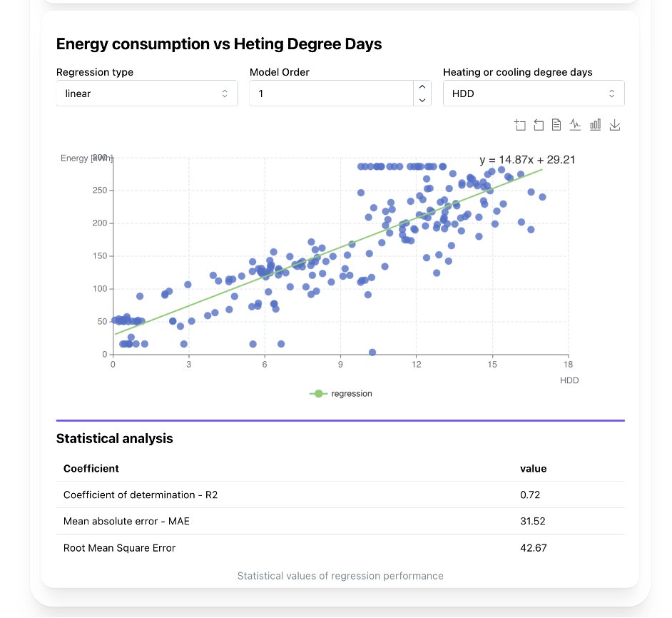Reset chart zoom with the zoom-reset icon
The image size is (672, 618).
coord(539,125)
